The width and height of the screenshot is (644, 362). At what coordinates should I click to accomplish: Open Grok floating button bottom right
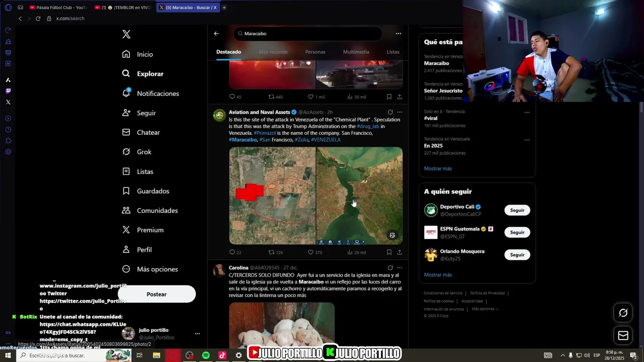coord(623,313)
